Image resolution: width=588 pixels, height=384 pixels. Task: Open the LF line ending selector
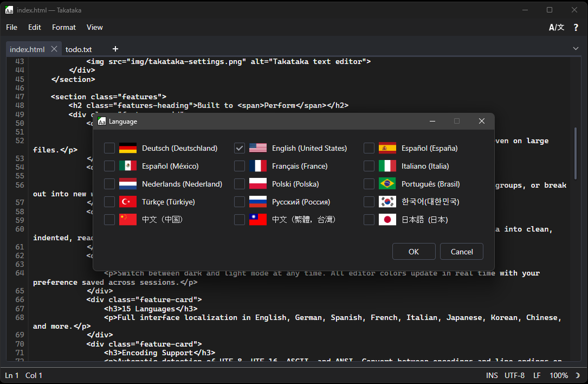click(537, 375)
